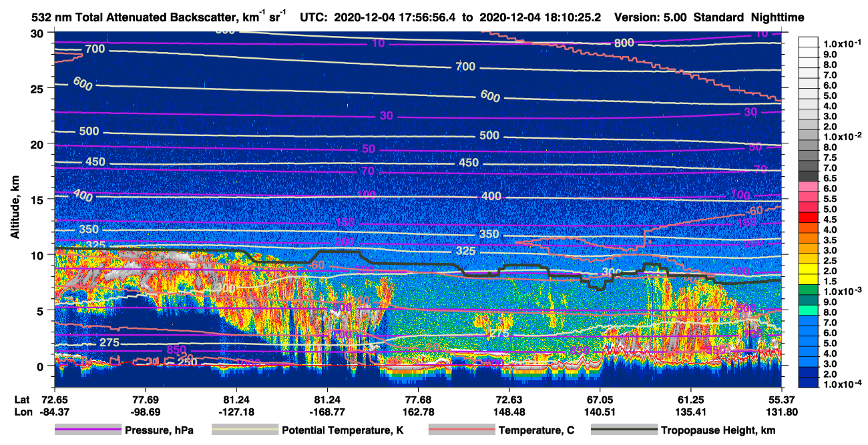Select the "Temperature, C" legend label
This screenshot has width=868, height=445.
point(536,430)
